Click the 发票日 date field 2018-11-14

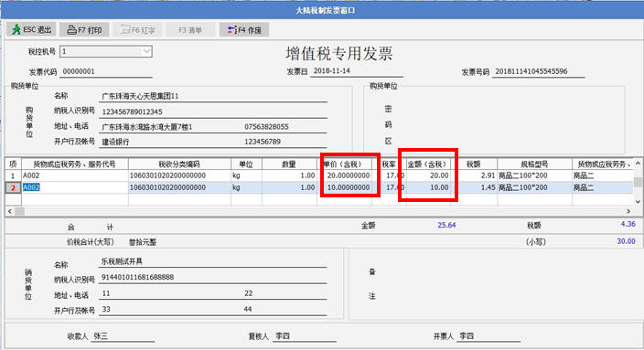click(357, 71)
